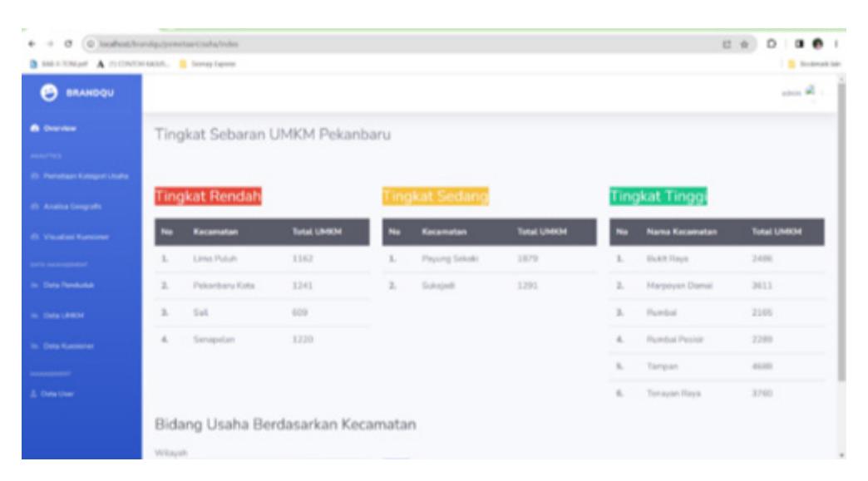Click the green Tingkat Tinggi label
Screen dimensions: 868x481
point(658,196)
